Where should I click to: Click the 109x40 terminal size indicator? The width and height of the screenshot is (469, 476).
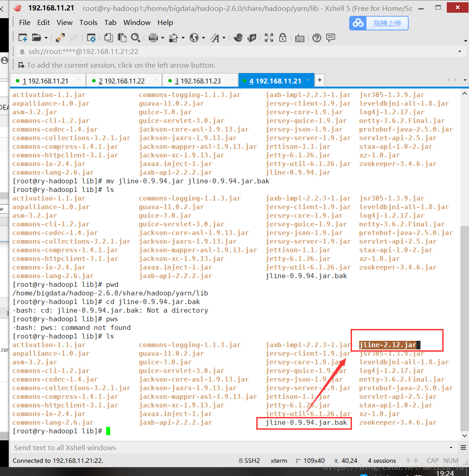[x=310, y=461]
